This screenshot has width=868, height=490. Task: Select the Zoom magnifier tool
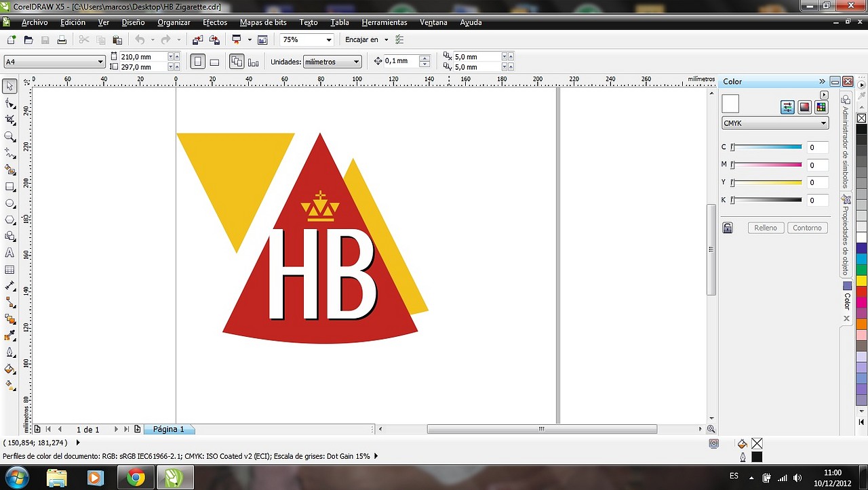[x=9, y=136]
